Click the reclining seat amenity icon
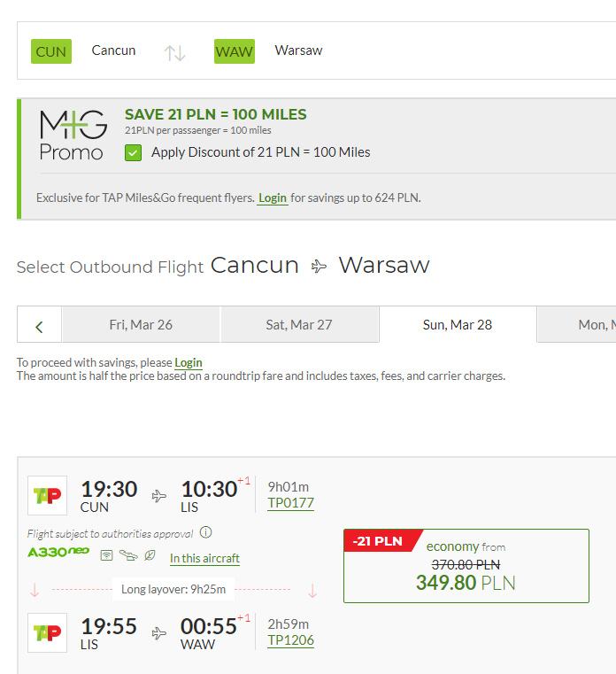Viewport: 616px width, 674px height. [128, 555]
